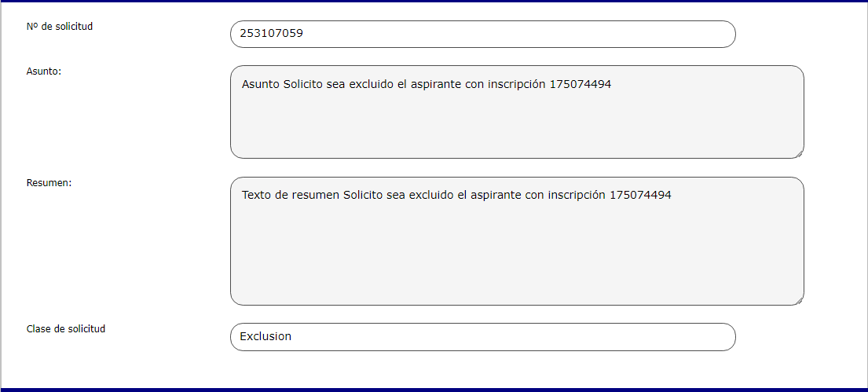Click the 'Resumen:' label
This screenshot has width=868, height=392.
click(49, 183)
